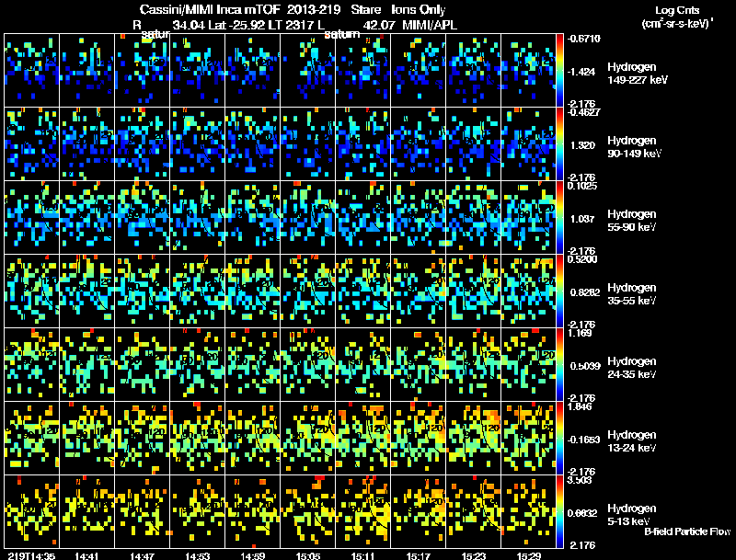Click the 15:11 time label
Viewport: 736px width, 560px height.
tap(362, 555)
